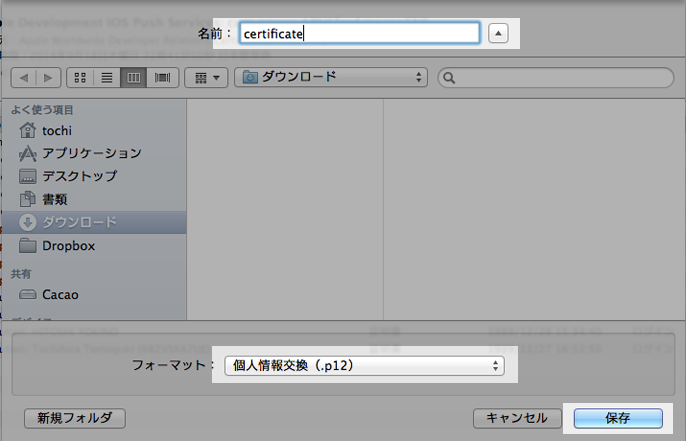Switch to list view
686x441 pixels.
(107, 78)
